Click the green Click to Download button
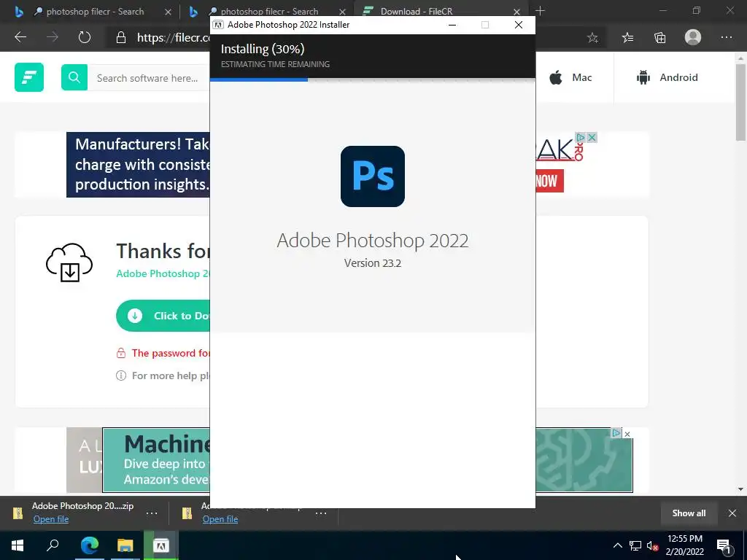The height and width of the screenshot is (560, 747). [x=163, y=316]
